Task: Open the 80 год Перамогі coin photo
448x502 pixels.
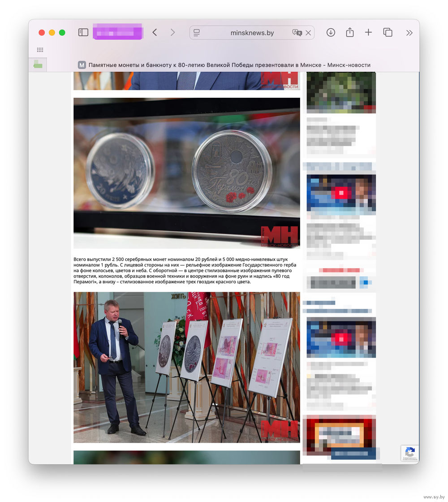Action: 186,173
